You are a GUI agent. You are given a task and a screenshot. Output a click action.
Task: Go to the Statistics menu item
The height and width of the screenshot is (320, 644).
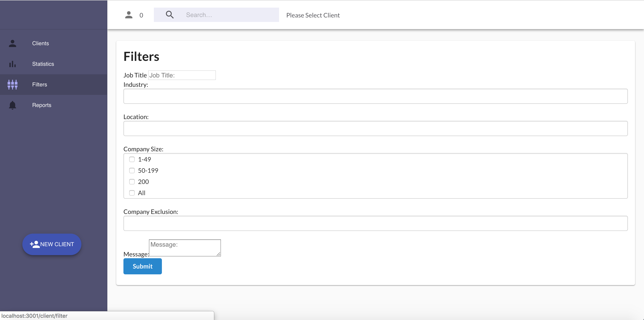pos(43,64)
